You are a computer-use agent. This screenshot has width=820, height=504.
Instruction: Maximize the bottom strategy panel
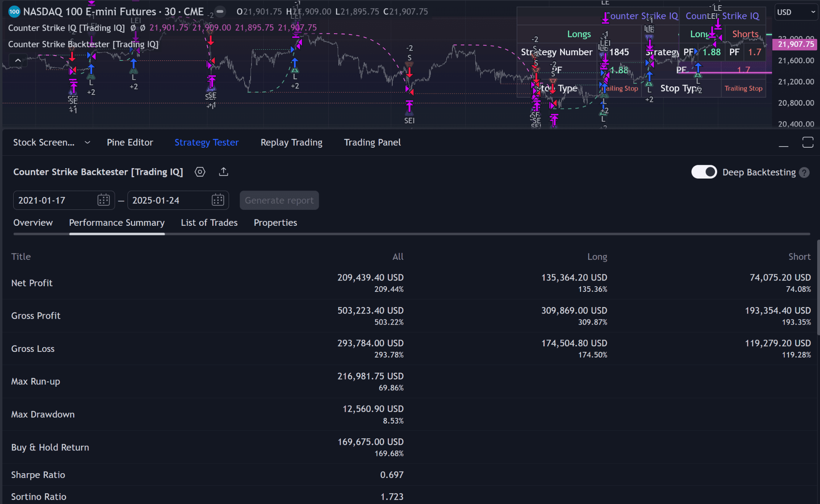coord(808,142)
